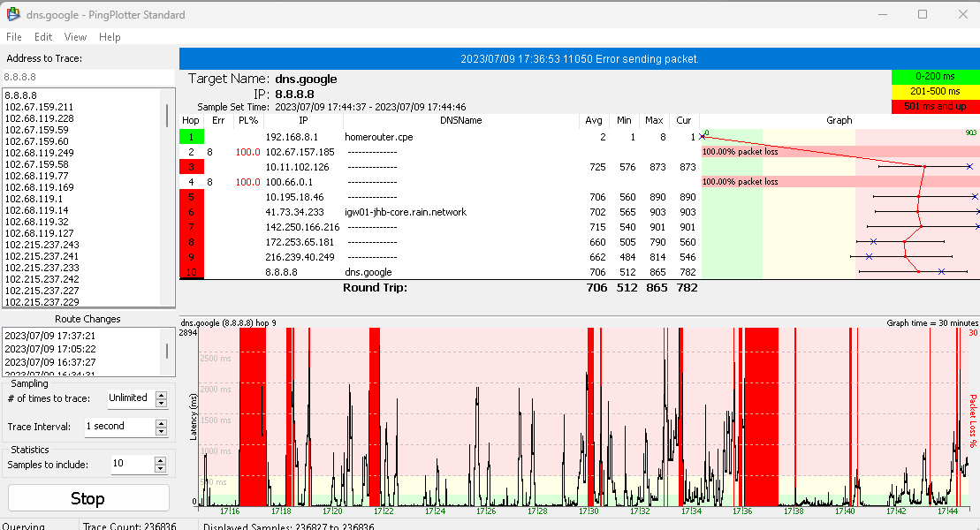The height and width of the screenshot is (530, 980).
Task: Click the Graph time = 30 minutes label
Action: click(932, 323)
